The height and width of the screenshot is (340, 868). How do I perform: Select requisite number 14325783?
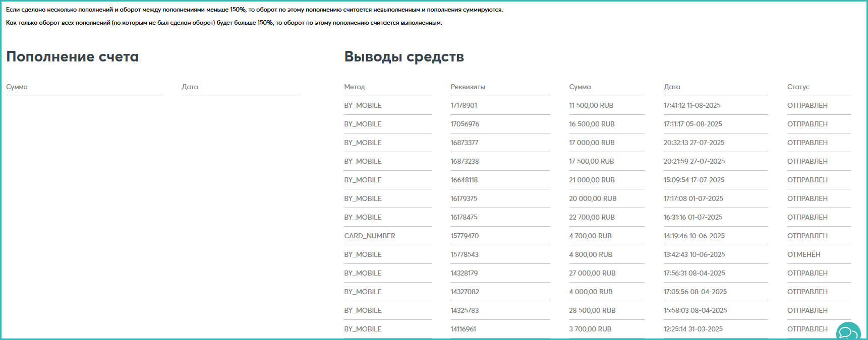tap(465, 310)
